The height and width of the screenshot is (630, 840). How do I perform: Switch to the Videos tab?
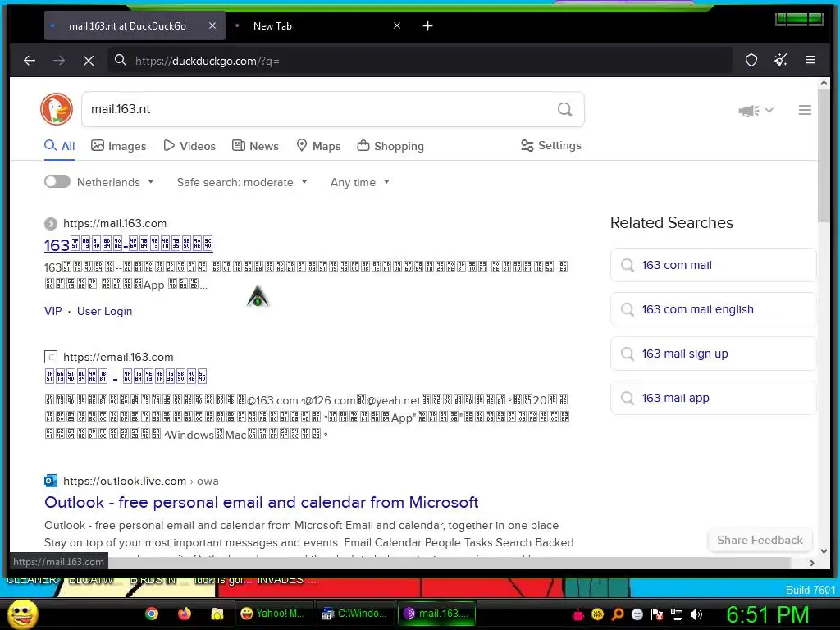[x=189, y=146]
